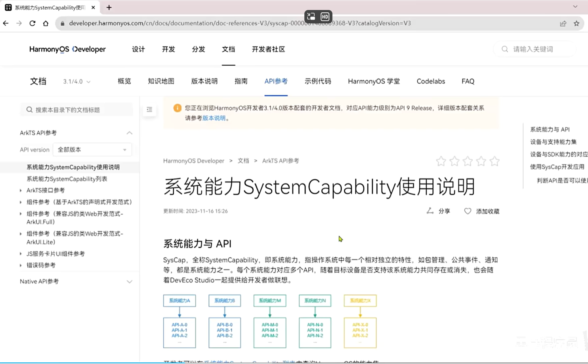Open 系统能力SystemCapability列表 in sidebar

[67, 179]
